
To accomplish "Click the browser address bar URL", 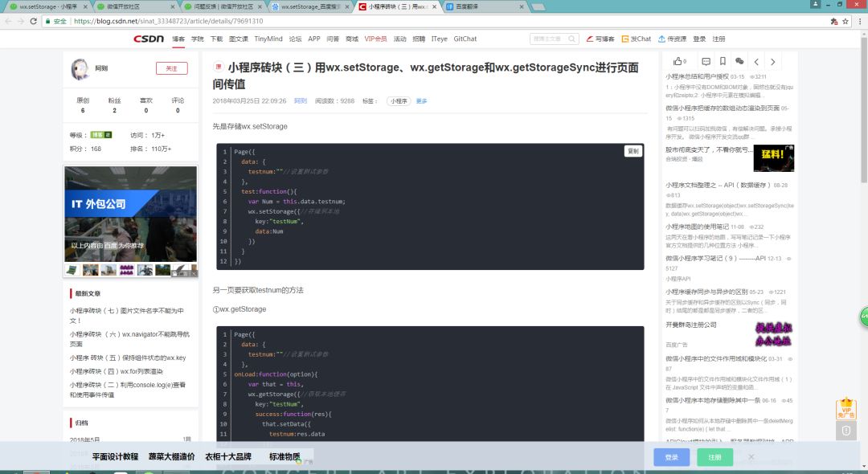I will pyautogui.click(x=168, y=21).
